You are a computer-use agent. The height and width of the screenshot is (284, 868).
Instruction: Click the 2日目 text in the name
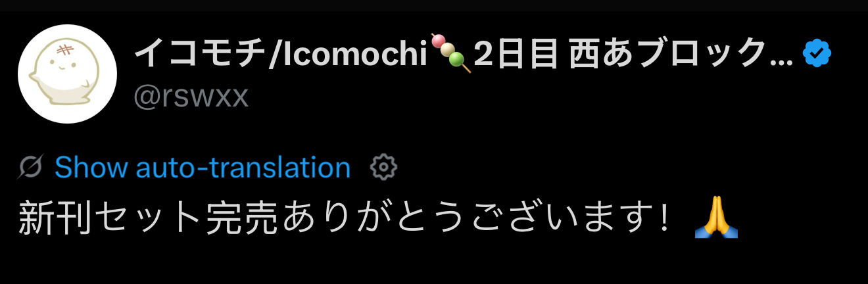(x=514, y=55)
